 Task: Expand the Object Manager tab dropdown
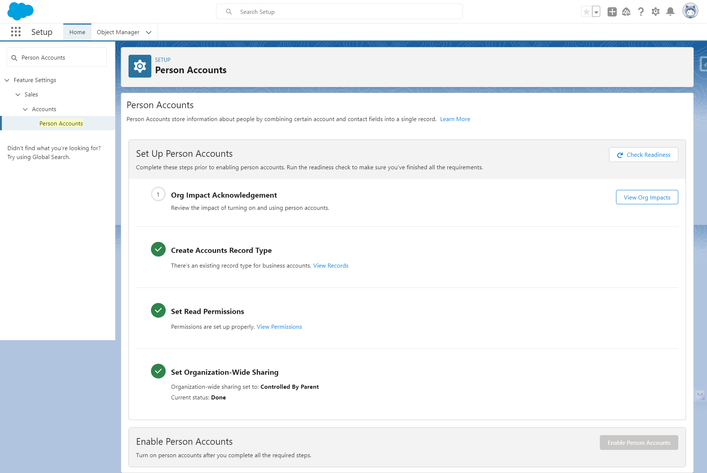(x=149, y=32)
